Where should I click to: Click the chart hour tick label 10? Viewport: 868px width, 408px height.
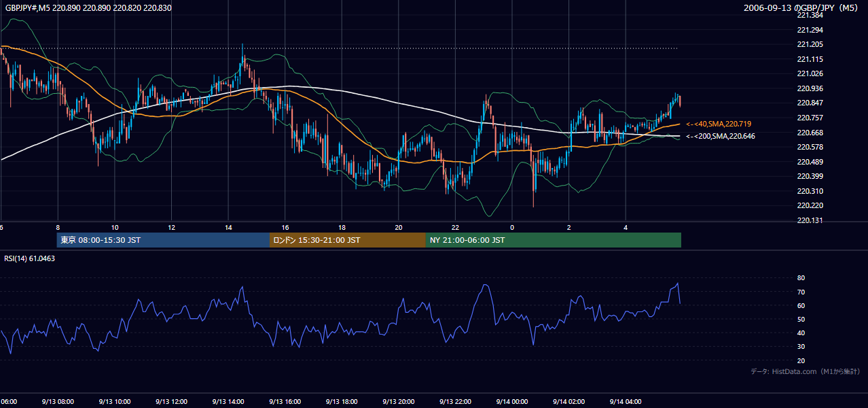click(x=115, y=228)
